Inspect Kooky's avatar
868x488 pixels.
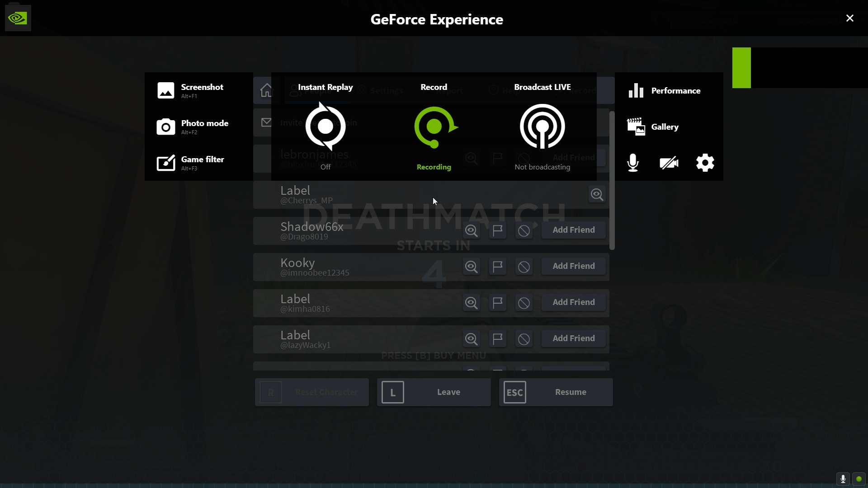pos(471,267)
